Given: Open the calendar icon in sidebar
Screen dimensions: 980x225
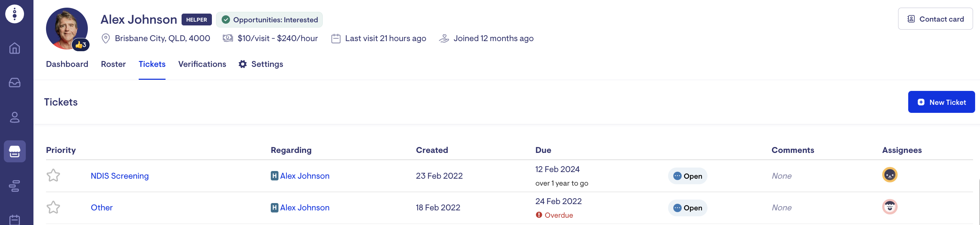Looking at the screenshot, I should 14,219.
